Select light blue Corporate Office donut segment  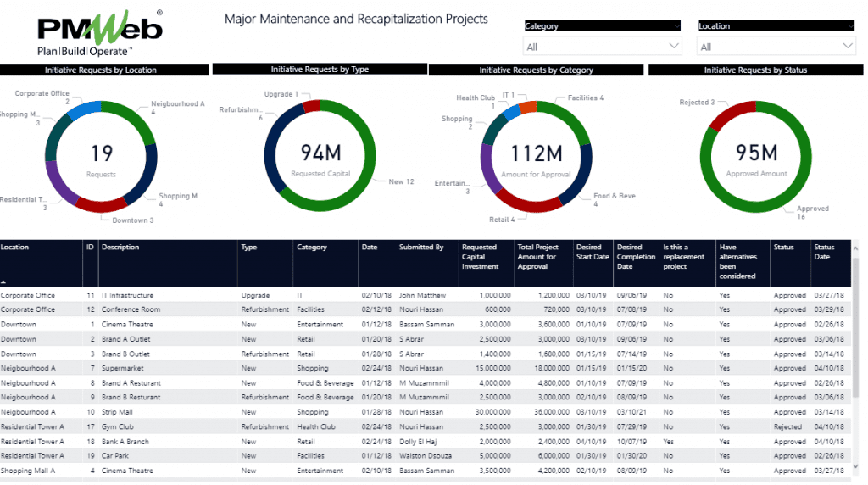(x=84, y=109)
